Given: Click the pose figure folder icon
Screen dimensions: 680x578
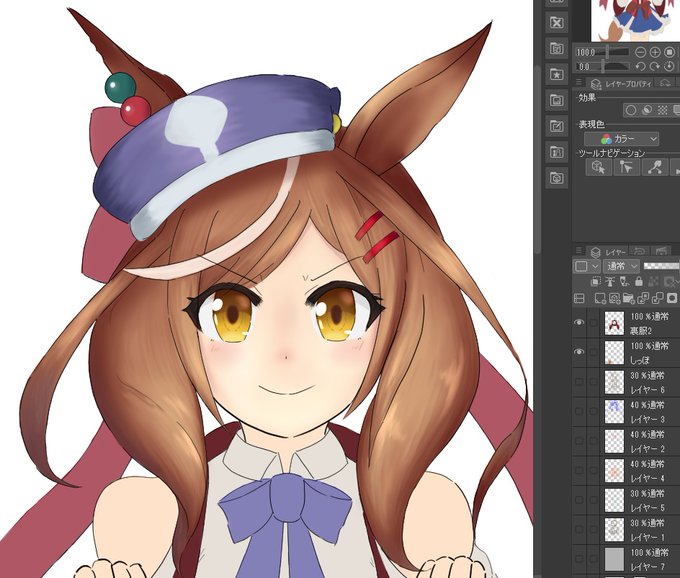Looking at the screenshot, I should coord(556,152).
